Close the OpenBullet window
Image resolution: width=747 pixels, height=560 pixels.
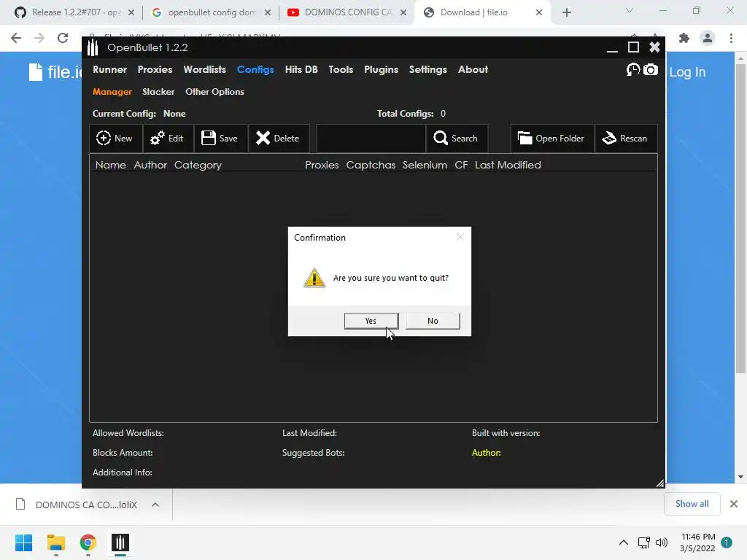(x=654, y=47)
